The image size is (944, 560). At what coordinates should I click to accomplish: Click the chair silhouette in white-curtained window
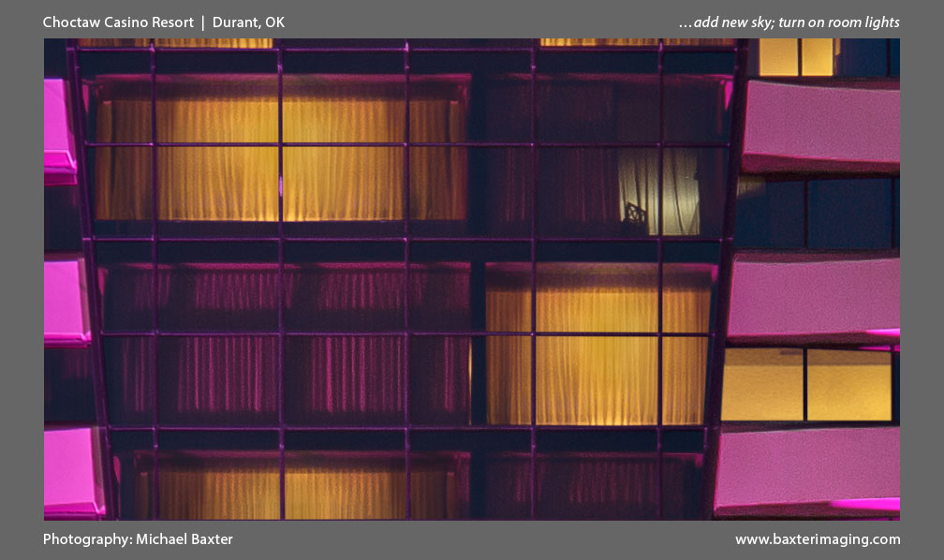pos(636,217)
